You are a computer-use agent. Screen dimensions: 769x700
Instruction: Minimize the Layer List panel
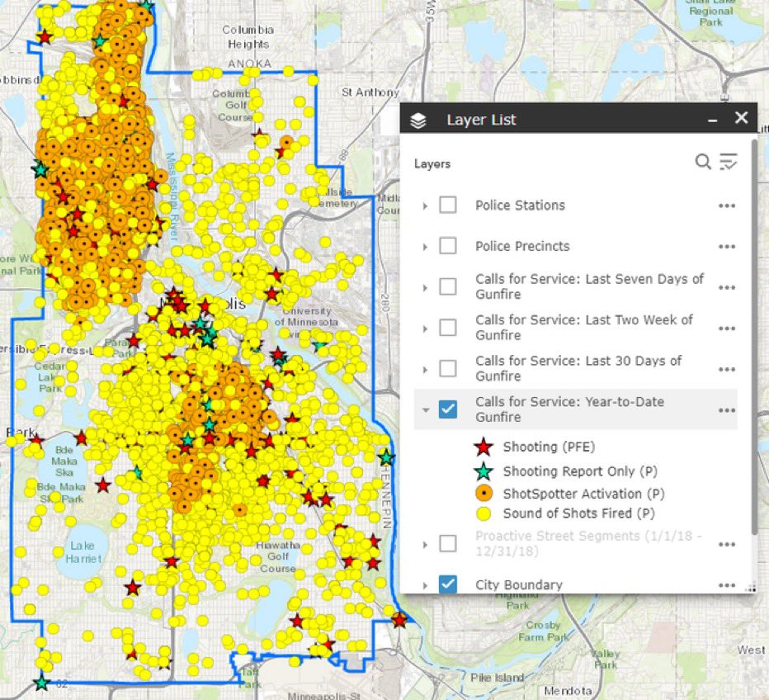[713, 121]
